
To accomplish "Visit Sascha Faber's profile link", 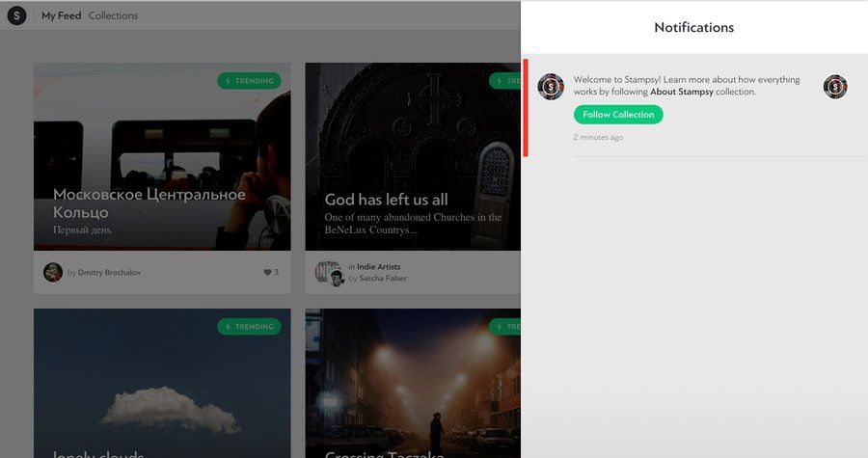I will 383,279.
